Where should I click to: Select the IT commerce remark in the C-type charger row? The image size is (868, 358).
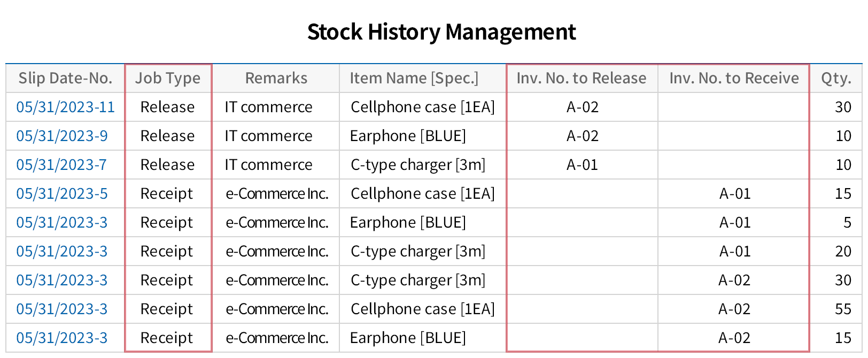click(268, 165)
